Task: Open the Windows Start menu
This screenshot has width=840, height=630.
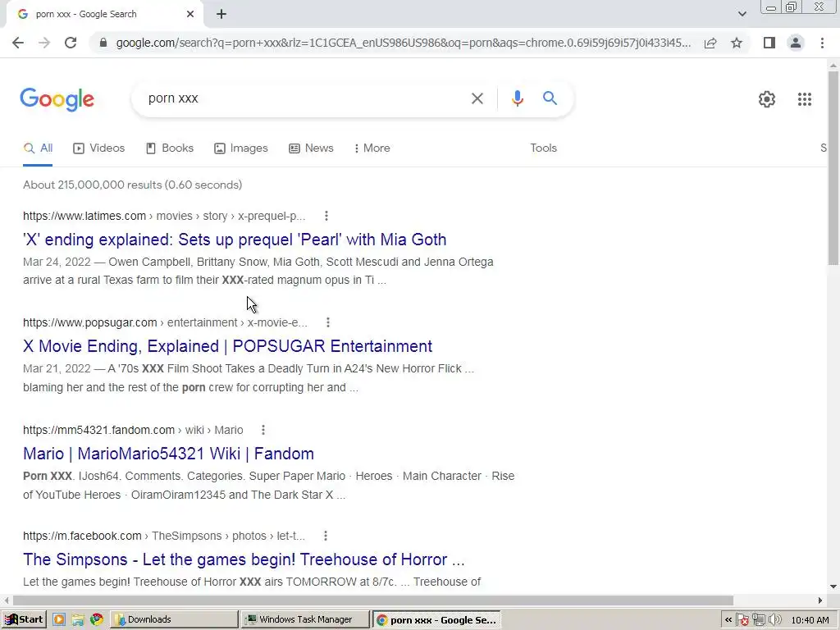Action: click(24, 620)
